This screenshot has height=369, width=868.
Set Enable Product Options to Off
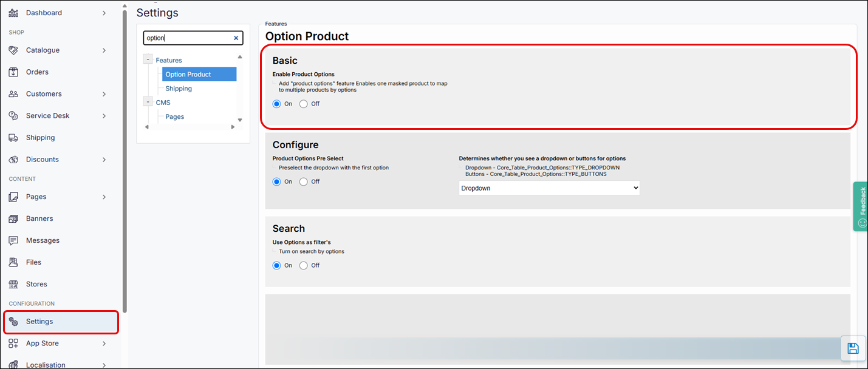coord(304,104)
